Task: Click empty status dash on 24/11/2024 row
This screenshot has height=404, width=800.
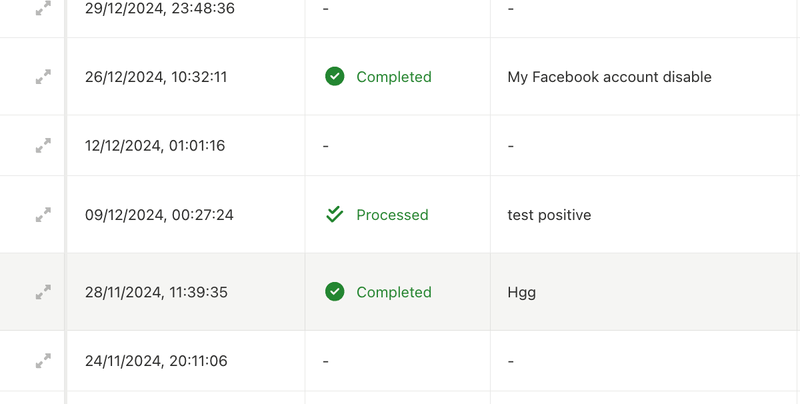Action: pyautogui.click(x=326, y=361)
